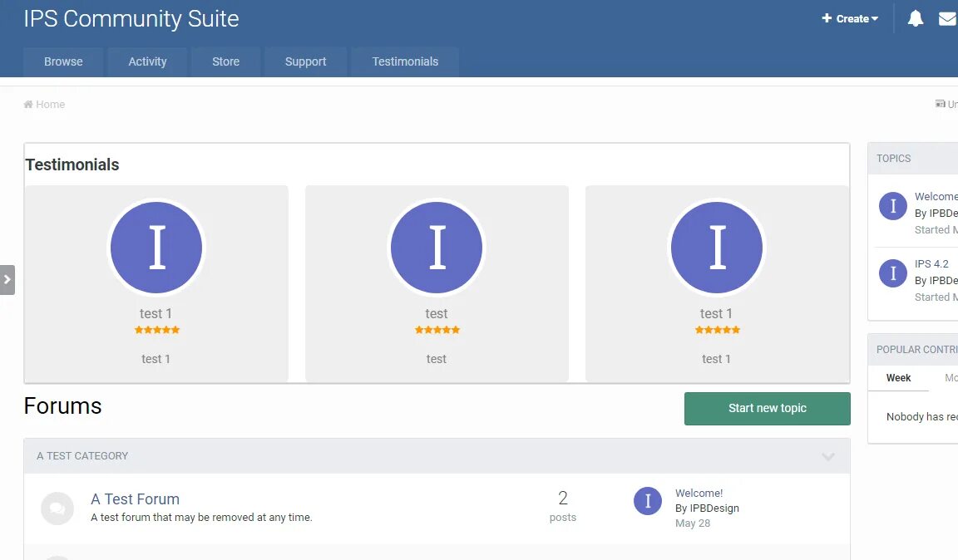Open A Test Forum link
The image size is (958, 560).
point(135,499)
